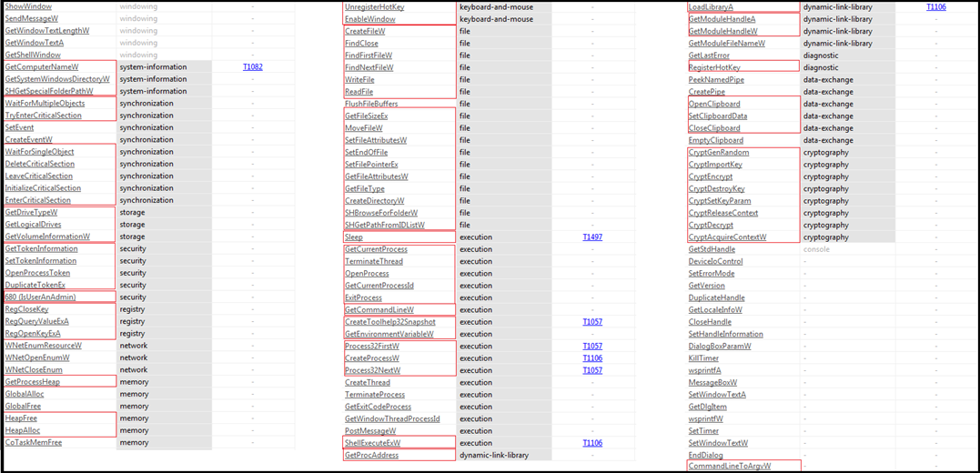980x473 pixels.
Task: Open the T1106 link beside ShellExecuteExW
Action: click(592, 443)
